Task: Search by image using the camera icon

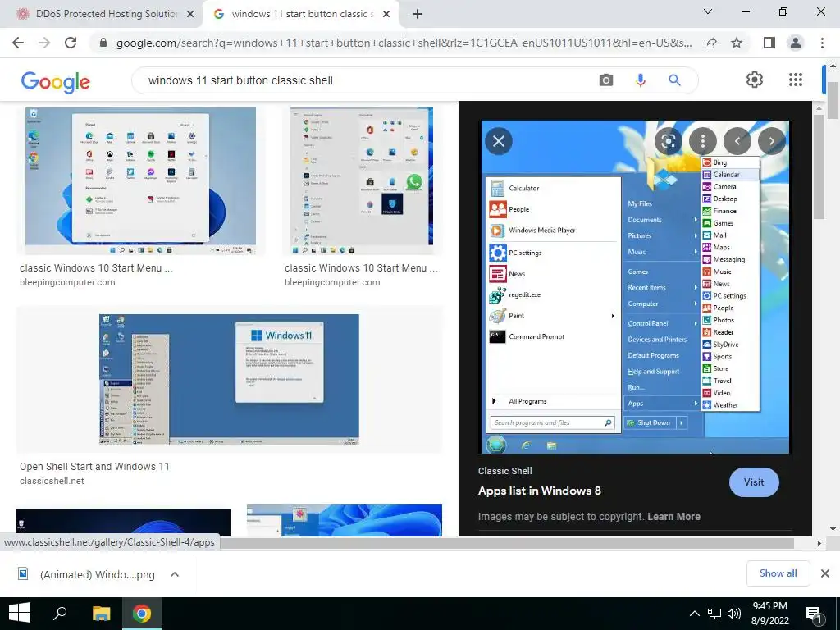Action: 606,80
